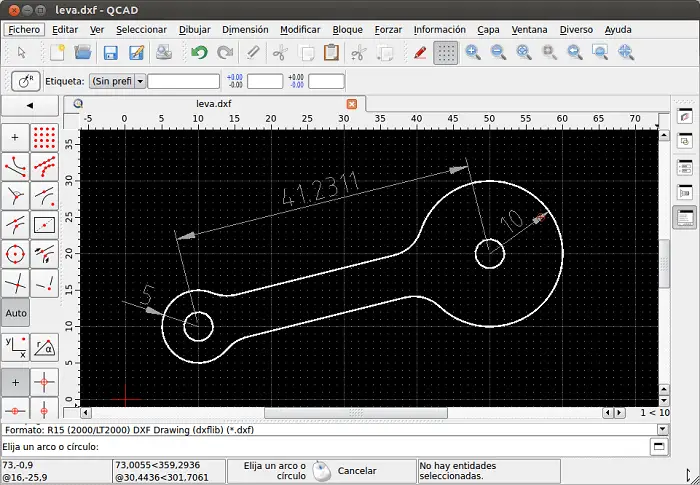Viewport: 700px width, 485px height.
Task: Click the grey Redo arrow
Action: [x=225, y=53]
